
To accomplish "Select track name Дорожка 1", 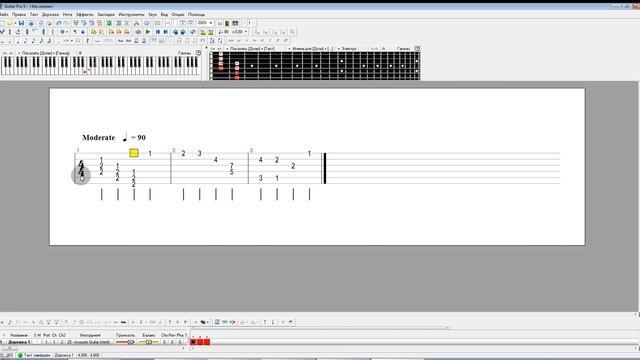I will click(19, 342).
